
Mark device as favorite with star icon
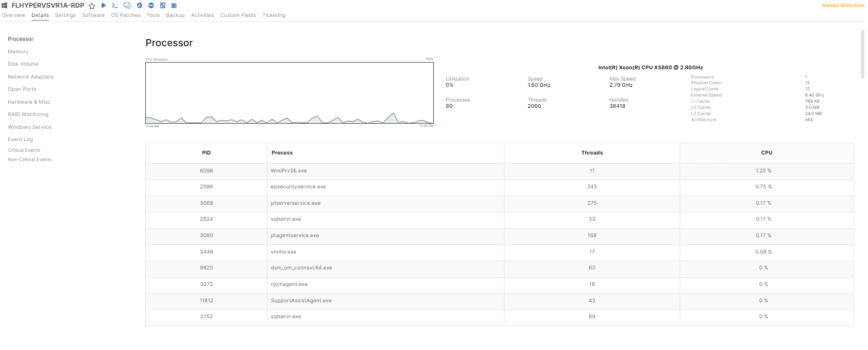click(92, 6)
